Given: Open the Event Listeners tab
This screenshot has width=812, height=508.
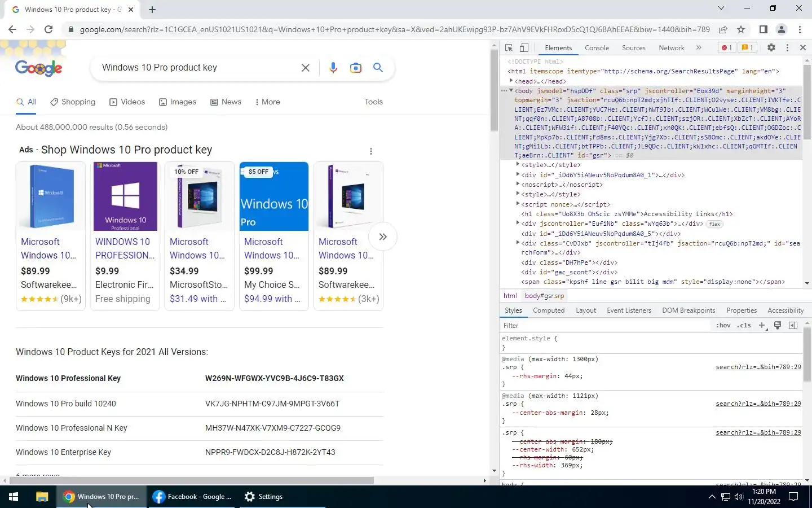Looking at the screenshot, I should click(629, 310).
